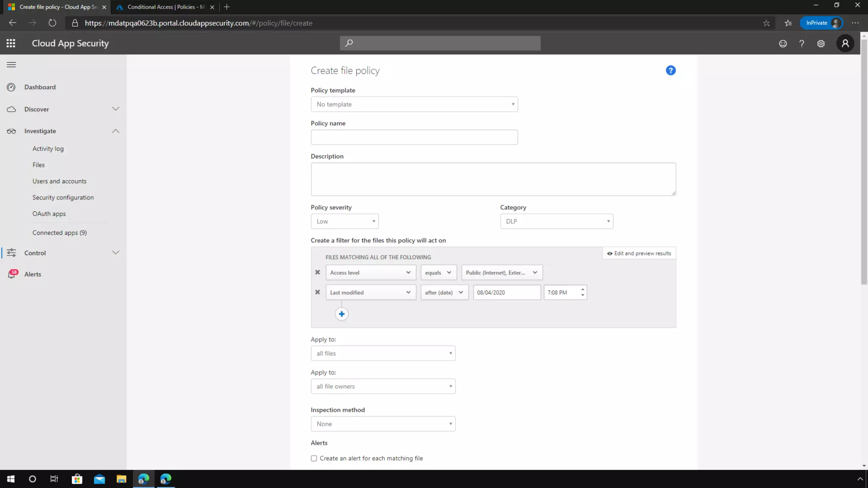
Task: Open settings gear in header
Action: click(x=821, y=44)
